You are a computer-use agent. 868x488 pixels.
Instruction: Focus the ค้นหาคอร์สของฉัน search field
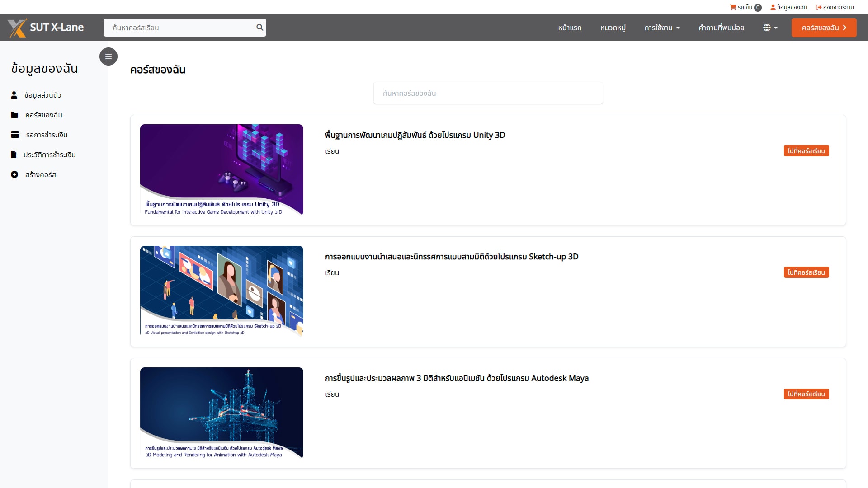(488, 93)
